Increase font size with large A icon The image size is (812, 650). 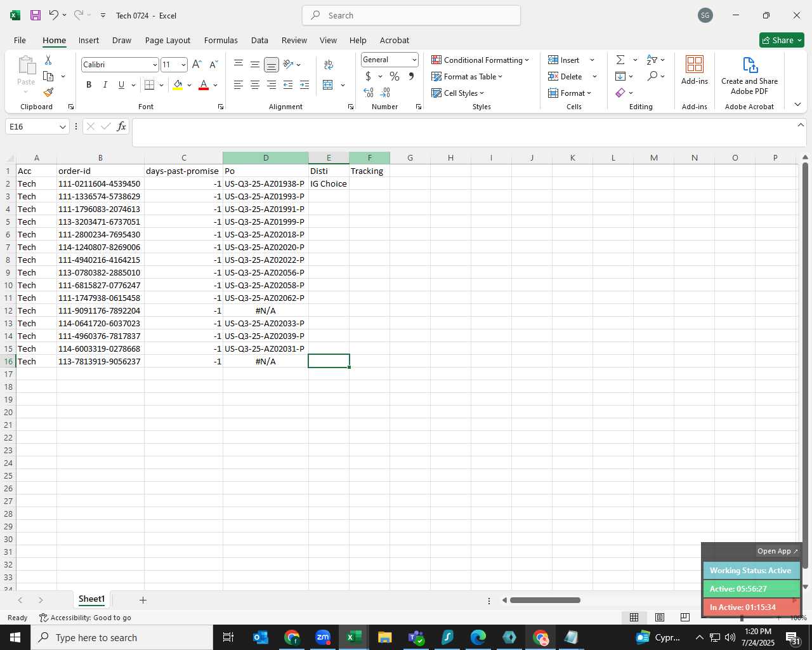[x=197, y=64]
